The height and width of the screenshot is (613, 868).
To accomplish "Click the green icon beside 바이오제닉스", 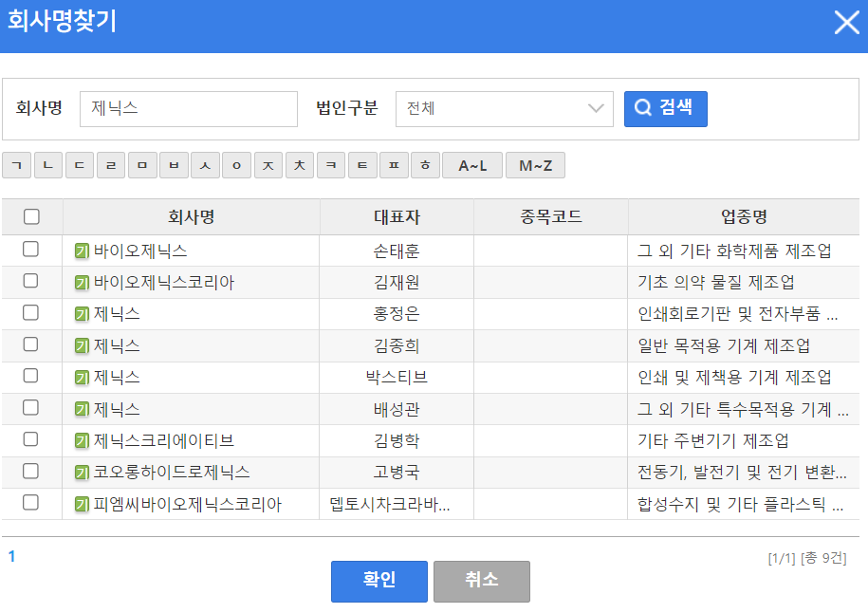I will pyautogui.click(x=82, y=251).
